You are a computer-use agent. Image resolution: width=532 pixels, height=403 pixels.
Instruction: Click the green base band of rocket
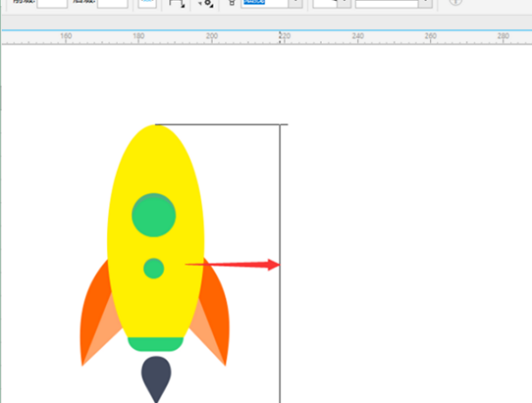click(x=155, y=344)
